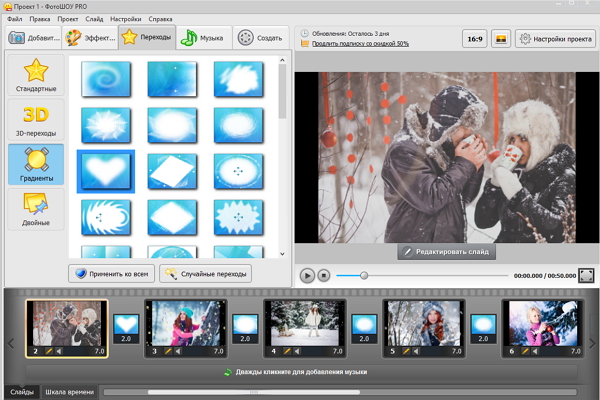Screen dimensions: 600x400
Task: Click the screen format icon button
Action: pyautogui.click(x=501, y=39)
